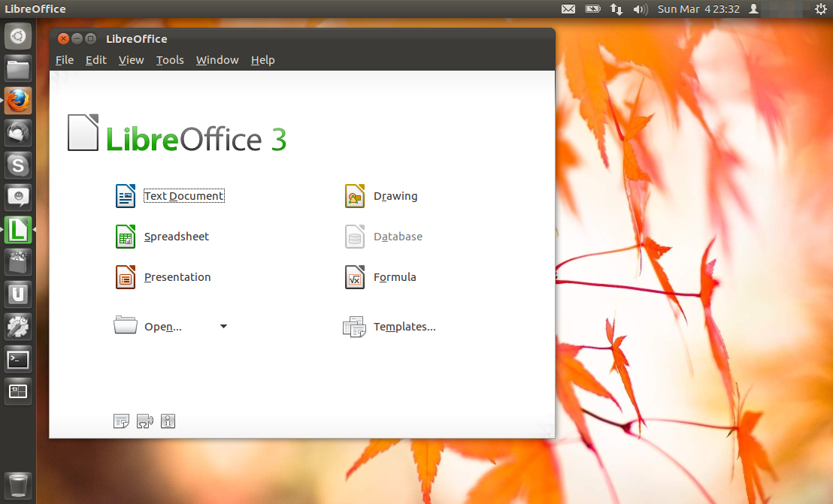Click the date and time clock
The image size is (833, 504).
[x=698, y=9]
